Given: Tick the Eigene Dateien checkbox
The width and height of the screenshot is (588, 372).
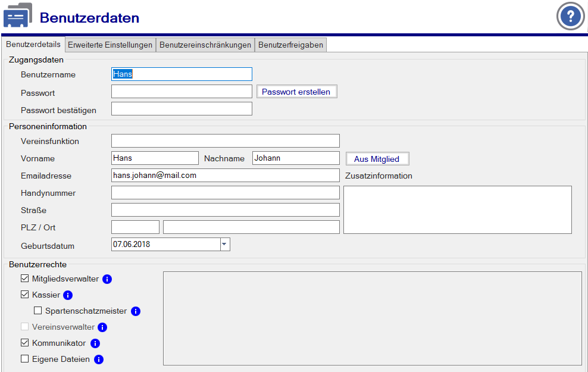Looking at the screenshot, I should [24, 359].
